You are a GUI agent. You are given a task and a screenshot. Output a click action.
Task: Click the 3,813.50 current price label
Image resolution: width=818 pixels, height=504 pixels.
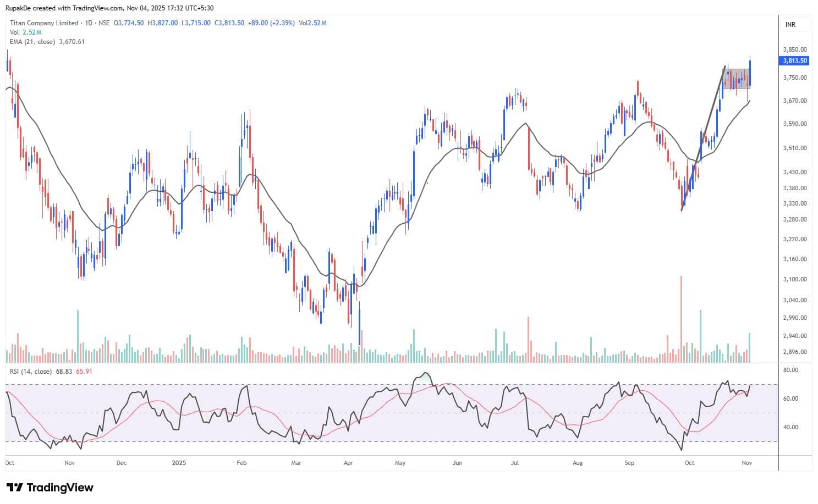point(795,61)
